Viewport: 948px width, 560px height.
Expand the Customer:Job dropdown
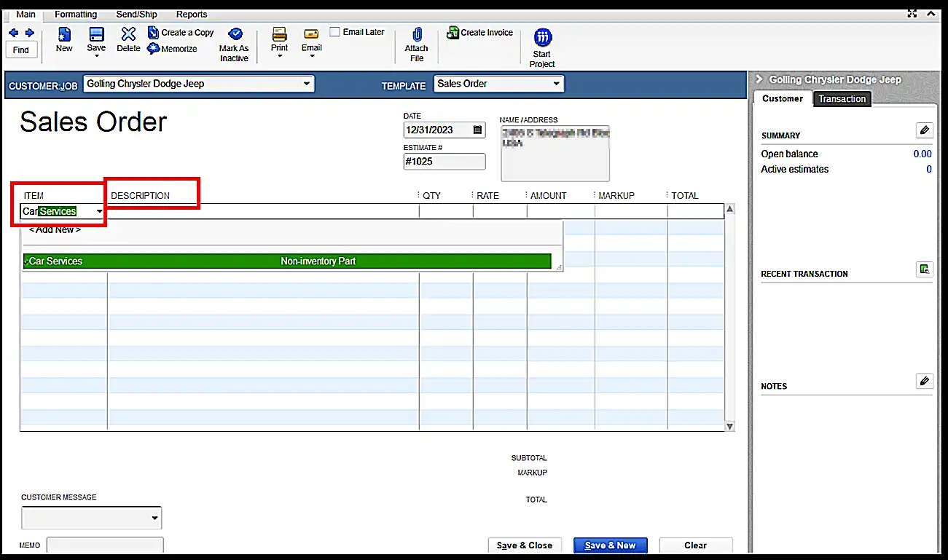tap(307, 84)
